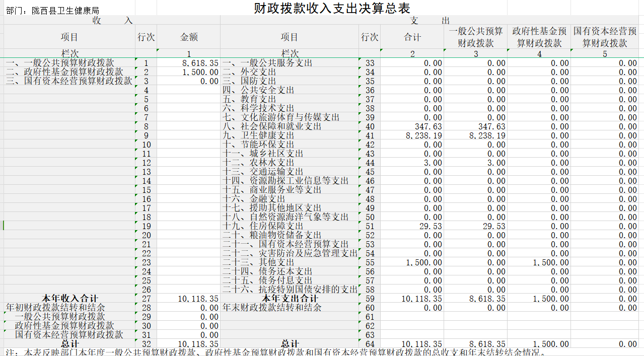Select the 年末财政拨款结转和结余 cell
644x356 pixels.
point(272,308)
